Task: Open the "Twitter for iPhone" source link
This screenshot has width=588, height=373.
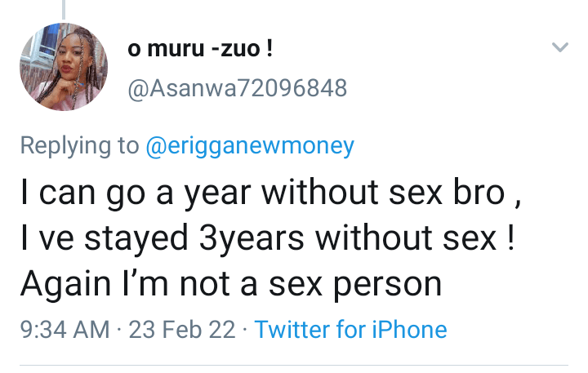Action: (350, 330)
